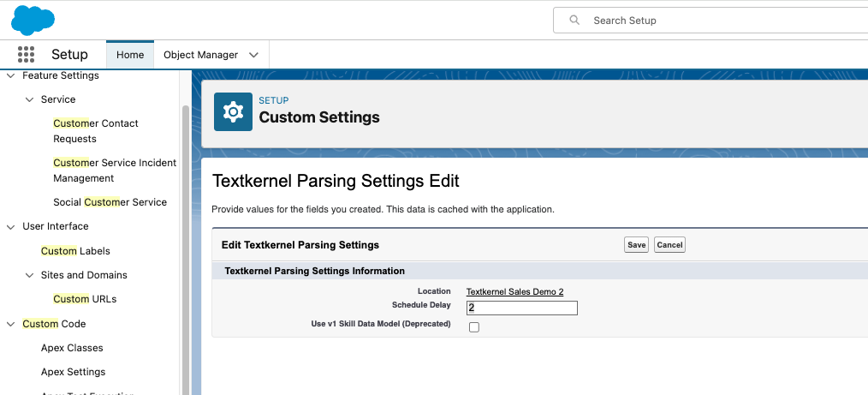
Task: Click the Setup app name label
Action: click(69, 54)
